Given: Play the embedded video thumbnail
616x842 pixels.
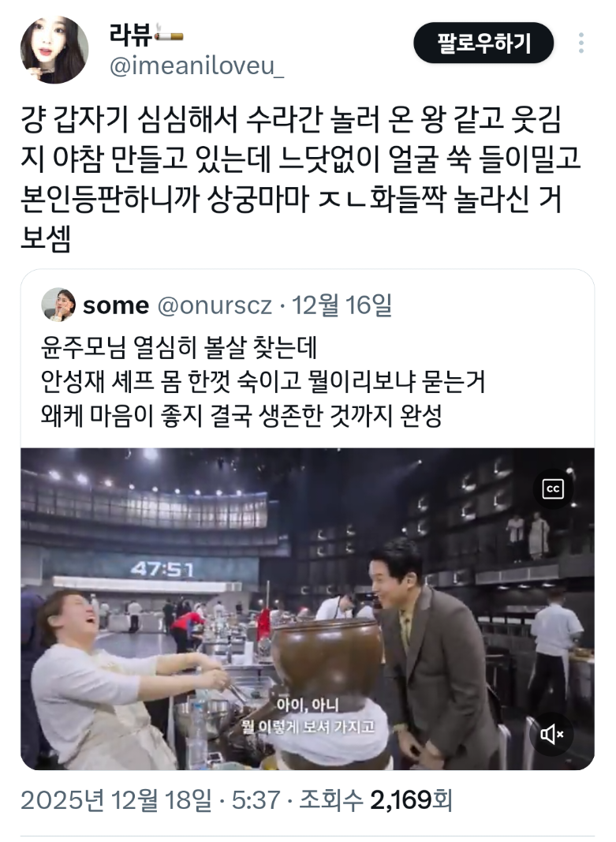Looking at the screenshot, I should tap(308, 609).
